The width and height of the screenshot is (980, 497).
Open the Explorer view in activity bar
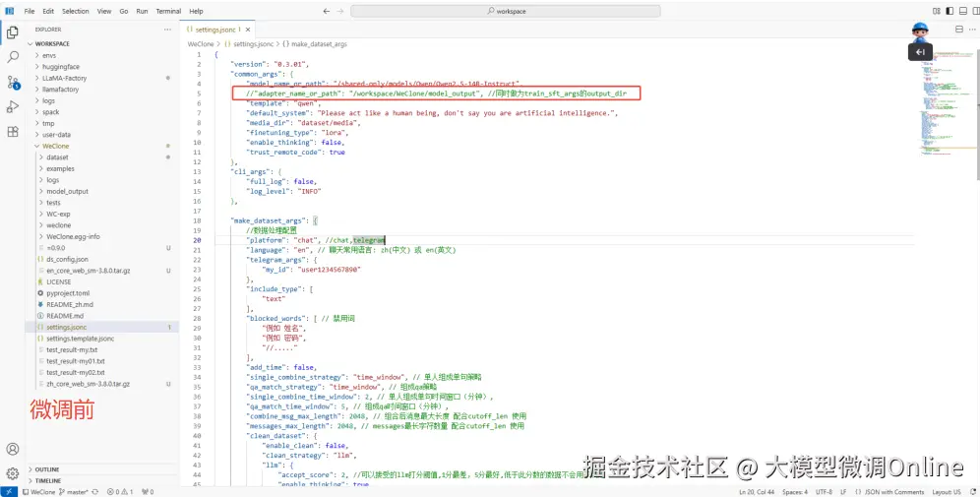[13, 32]
